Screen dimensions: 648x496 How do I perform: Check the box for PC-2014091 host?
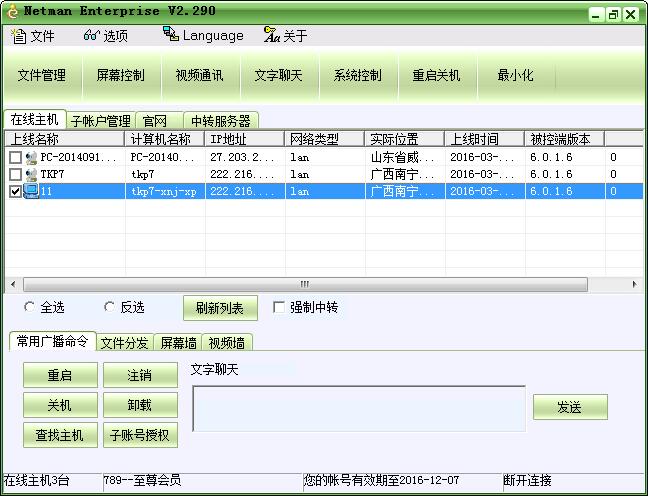click(x=16, y=157)
